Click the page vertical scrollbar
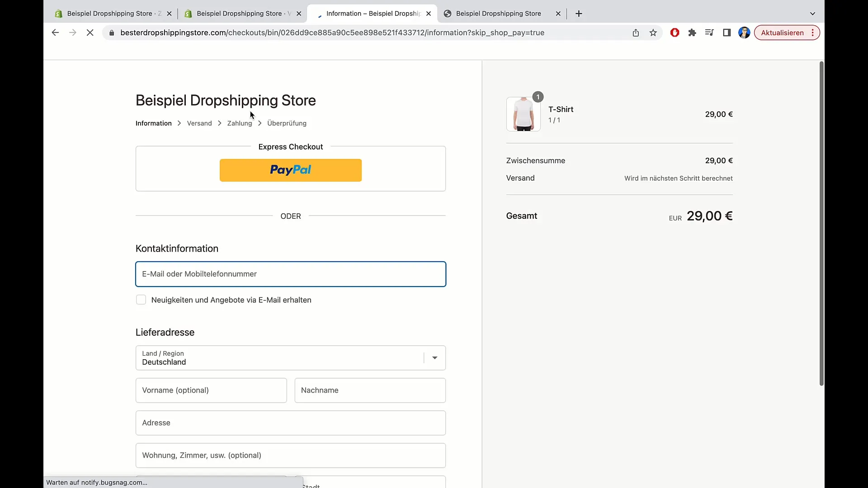The image size is (868, 488). 821,224
